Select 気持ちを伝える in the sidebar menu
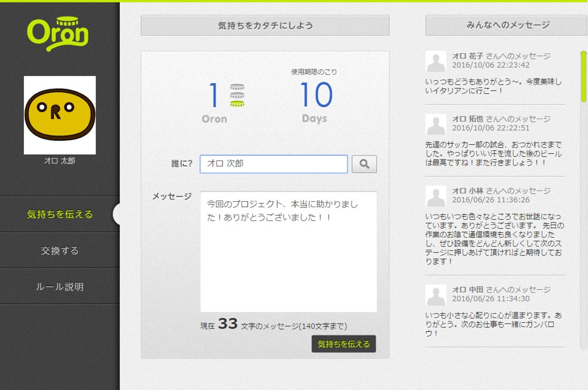This screenshot has height=390, width=588. (x=60, y=214)
